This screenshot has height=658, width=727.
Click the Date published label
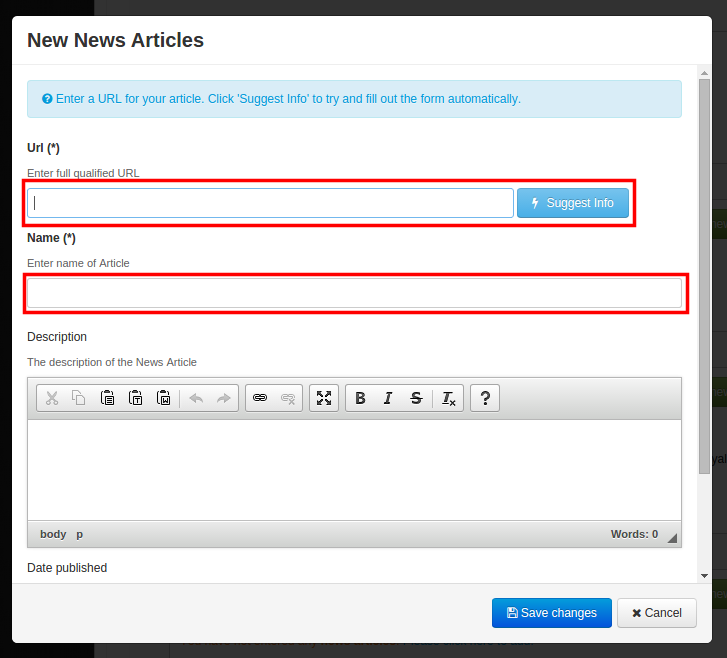[67, 568]
